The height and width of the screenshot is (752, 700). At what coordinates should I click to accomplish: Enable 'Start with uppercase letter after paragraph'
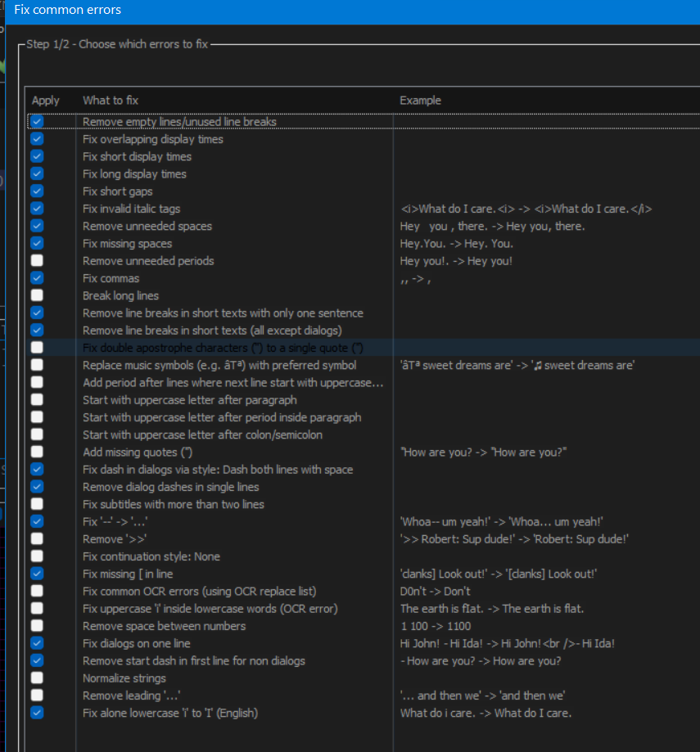[x=36, y=399]
